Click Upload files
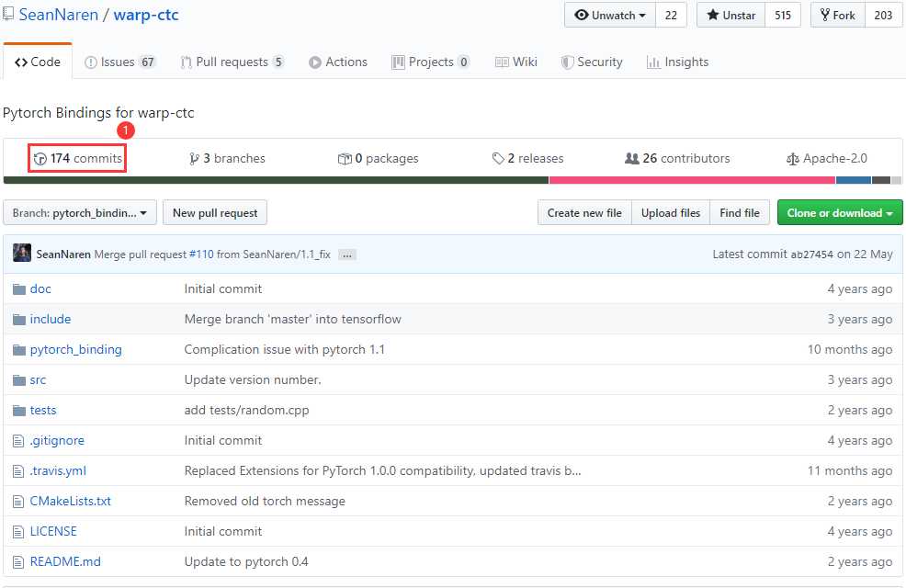Viewport: 906px width, 588px height. pyautogui.click(x=670, y=212)
